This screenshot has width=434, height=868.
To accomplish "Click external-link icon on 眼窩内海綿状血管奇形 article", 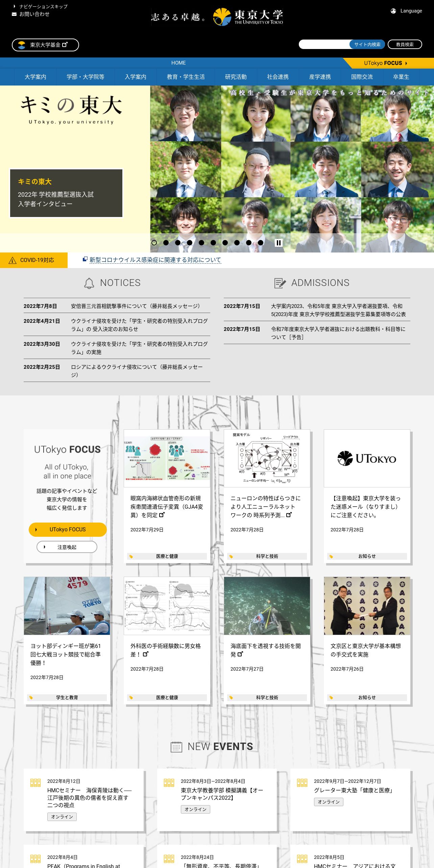I will pos(162,515).
